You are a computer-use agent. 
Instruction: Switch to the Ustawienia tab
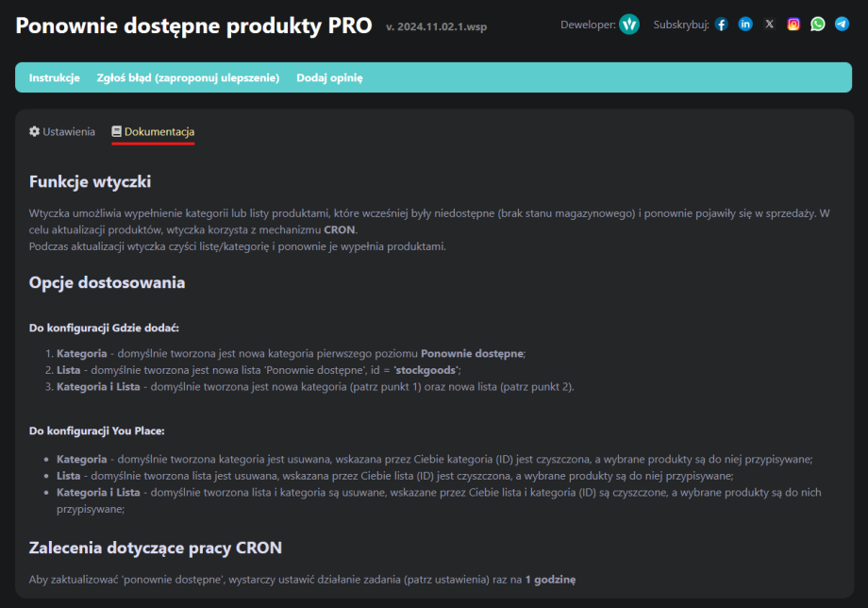pos(68,131)
